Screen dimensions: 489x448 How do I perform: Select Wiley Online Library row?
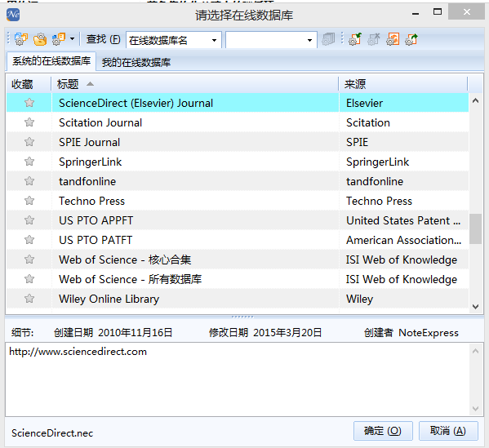coord(238,299)
